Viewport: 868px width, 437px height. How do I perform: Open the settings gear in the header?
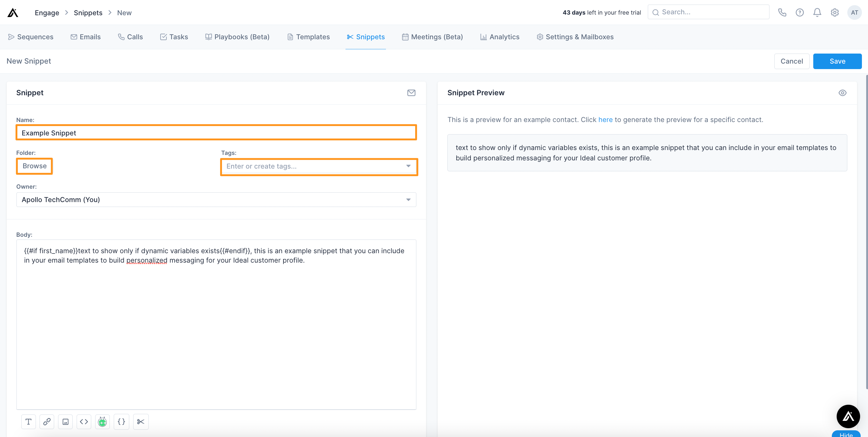835,12
